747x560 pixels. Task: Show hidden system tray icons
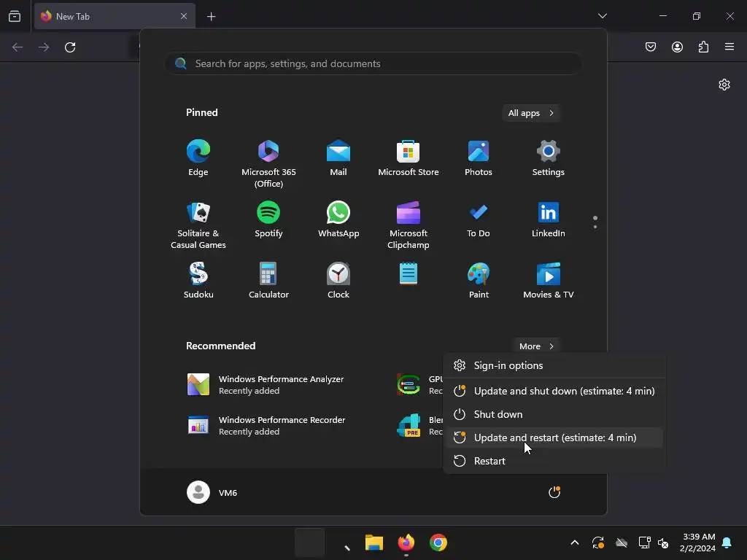click(x=575, y=542)
